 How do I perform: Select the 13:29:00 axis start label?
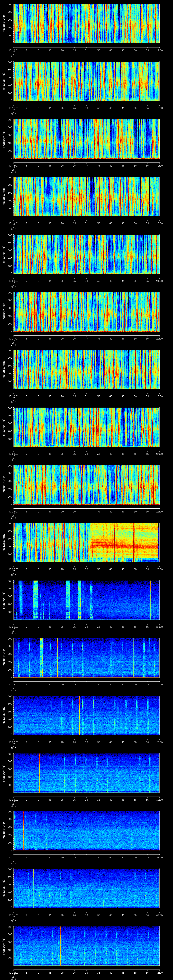tap(13, 799)
